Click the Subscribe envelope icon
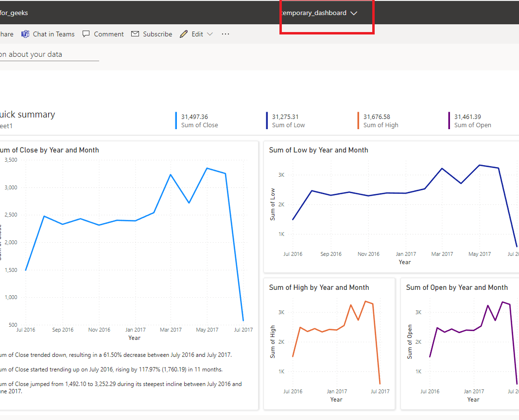This screenshot has height=420, width=519. tap(135, 34)
